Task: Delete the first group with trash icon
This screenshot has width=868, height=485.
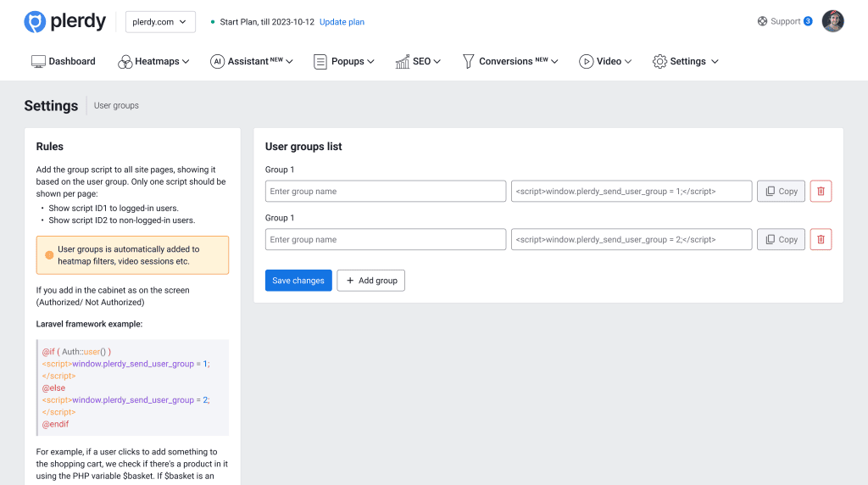Action: pos(821,192)
